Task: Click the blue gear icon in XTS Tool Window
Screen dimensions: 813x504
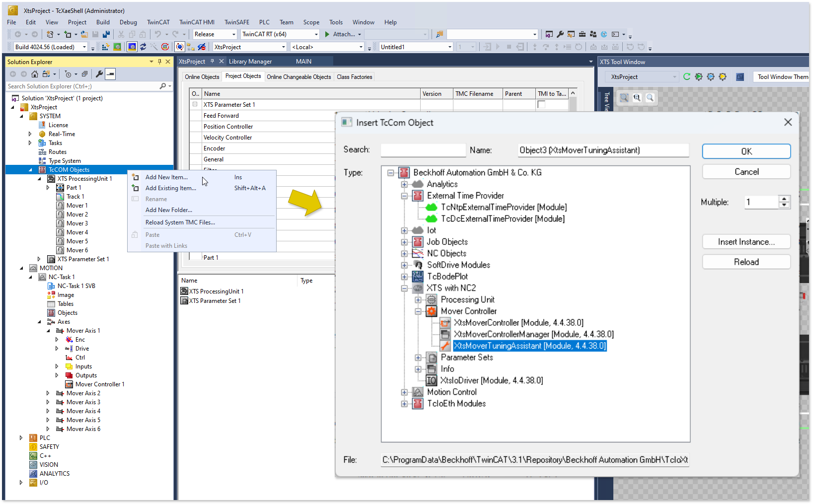Action: pos(711,76)
